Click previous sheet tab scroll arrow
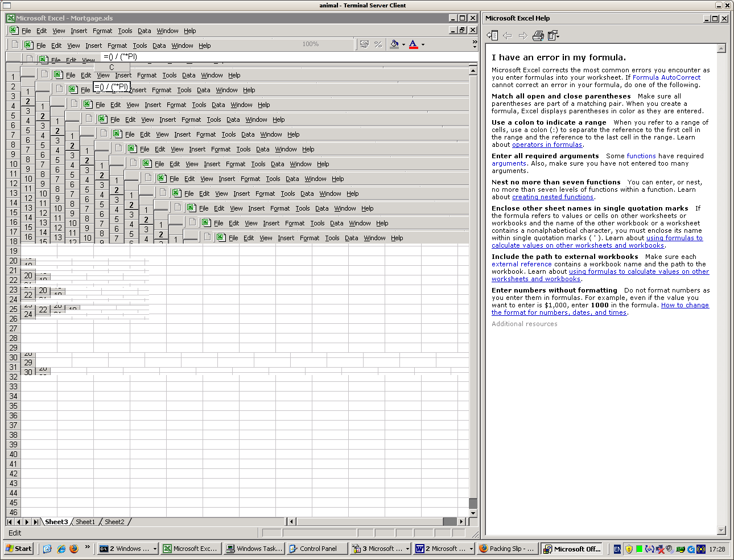The height and width of the screenshot is (560, 734). (x=18, y=522)
